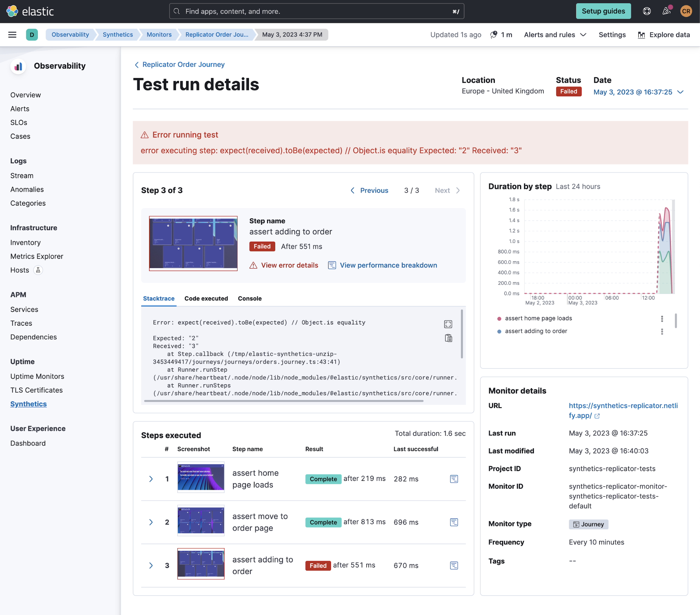The image size is (700, 615).
Task: Open the hamburger navigation menu
Action: [12, 35]
